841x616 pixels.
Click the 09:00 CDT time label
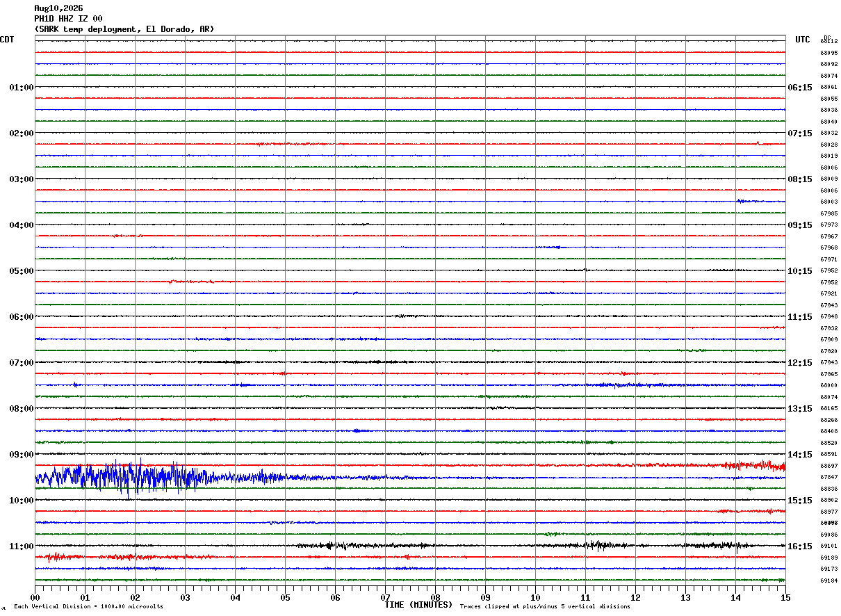click(21, 455)
